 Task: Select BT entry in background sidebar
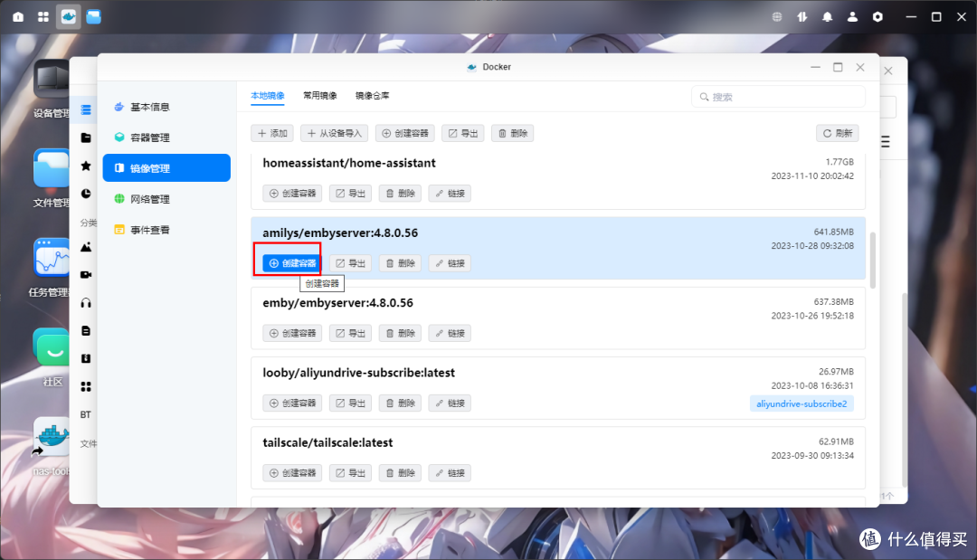pos(86,415)
